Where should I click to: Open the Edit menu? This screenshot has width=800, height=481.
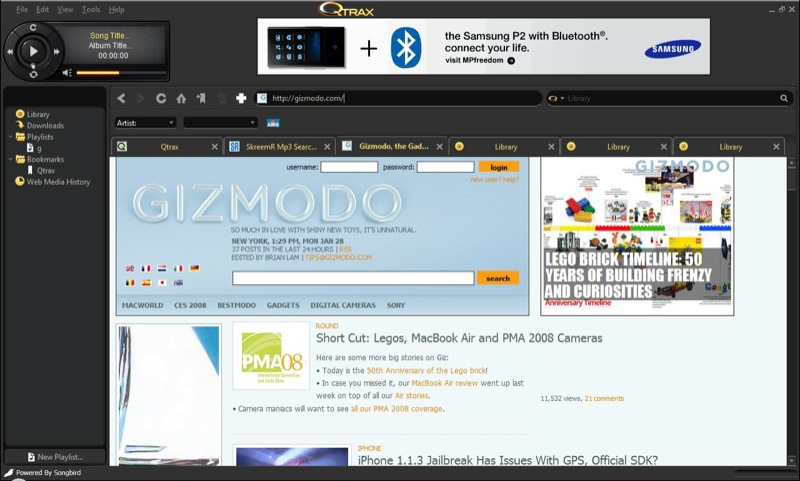click(x=42, y=9)
